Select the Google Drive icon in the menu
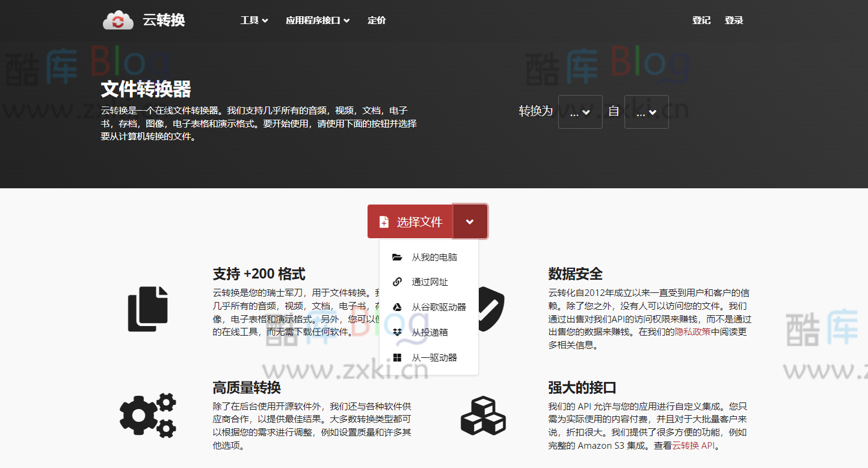Viewport: 868px width, 468px height. point(396,307)
